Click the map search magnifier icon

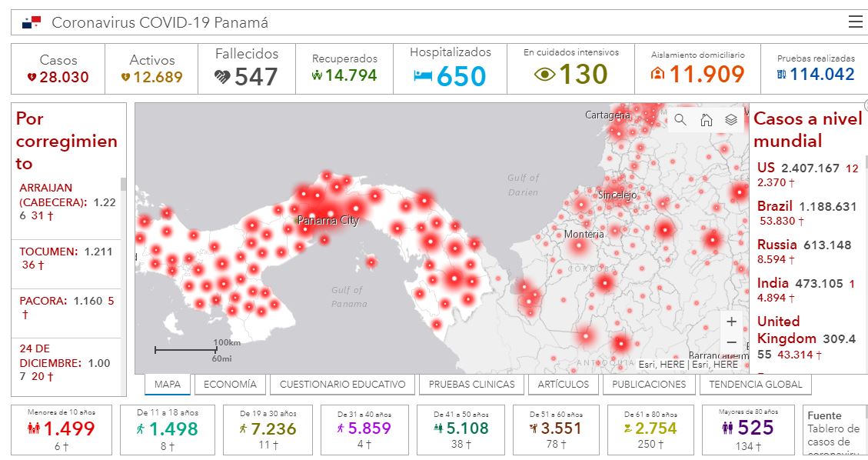(x=680, y=119)
